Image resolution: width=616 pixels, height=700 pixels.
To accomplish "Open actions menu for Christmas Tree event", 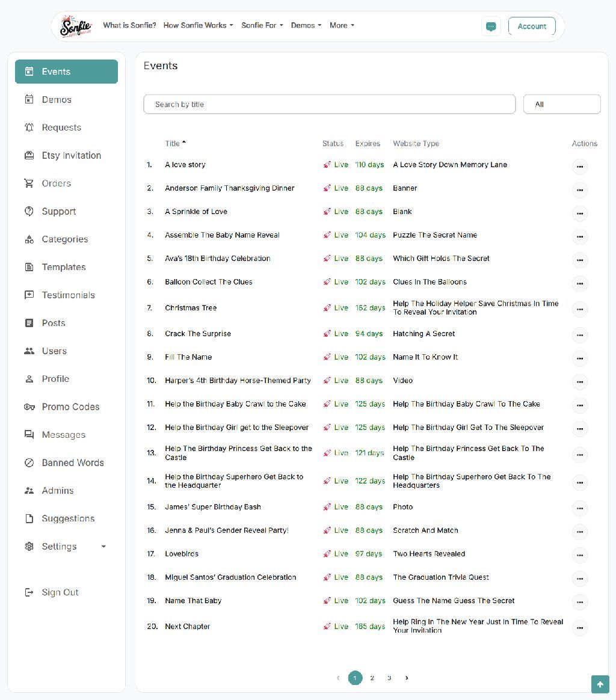I will 579,309.
